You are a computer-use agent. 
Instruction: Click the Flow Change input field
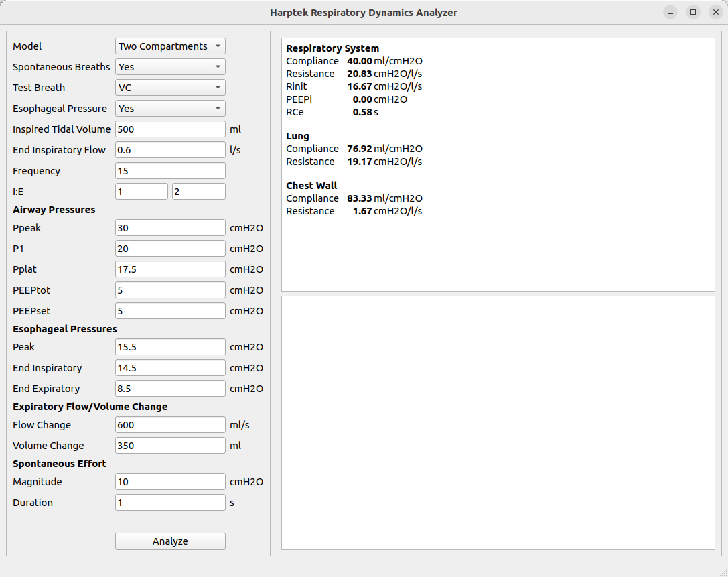pos(170,425)
